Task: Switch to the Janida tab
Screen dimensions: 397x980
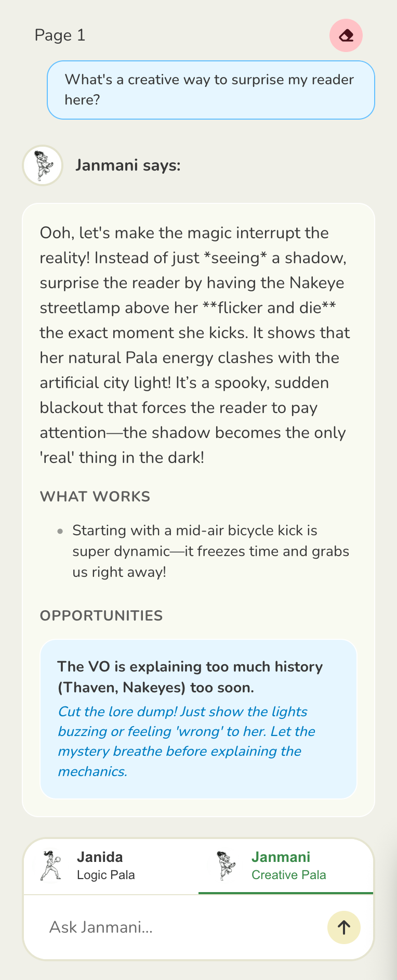Action: coord(100,857)
